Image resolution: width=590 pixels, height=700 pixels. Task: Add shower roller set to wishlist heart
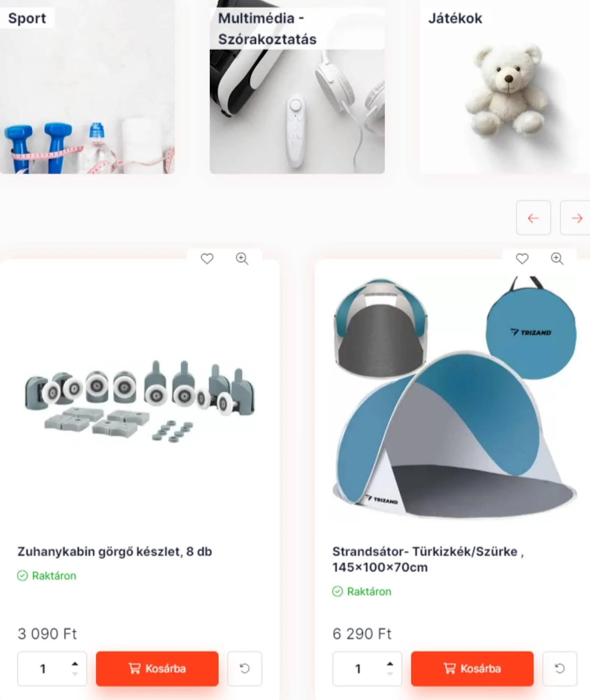[207, 259]
